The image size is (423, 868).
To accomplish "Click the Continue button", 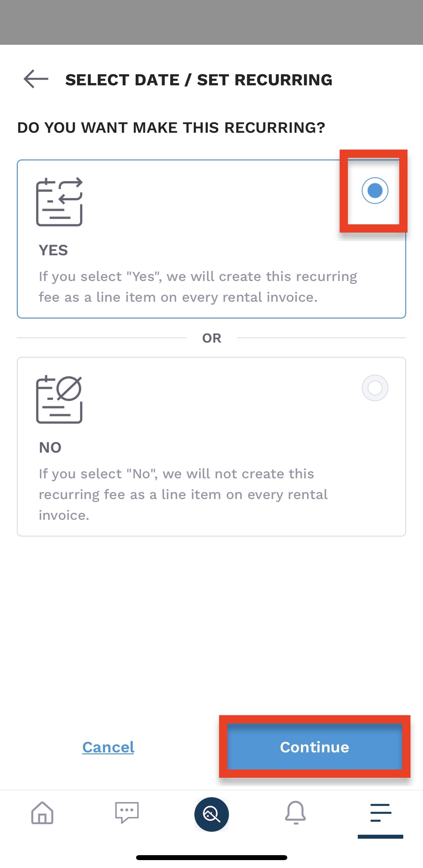I will click(x=315, y=747).
